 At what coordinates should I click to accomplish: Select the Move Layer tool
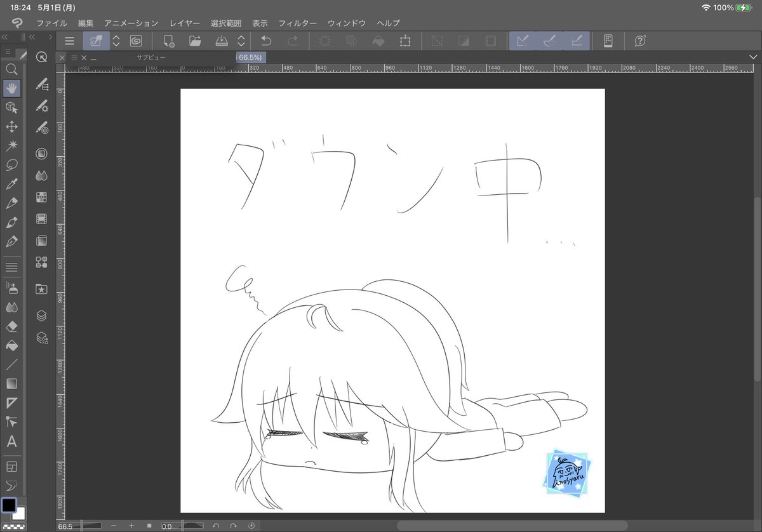11,127
